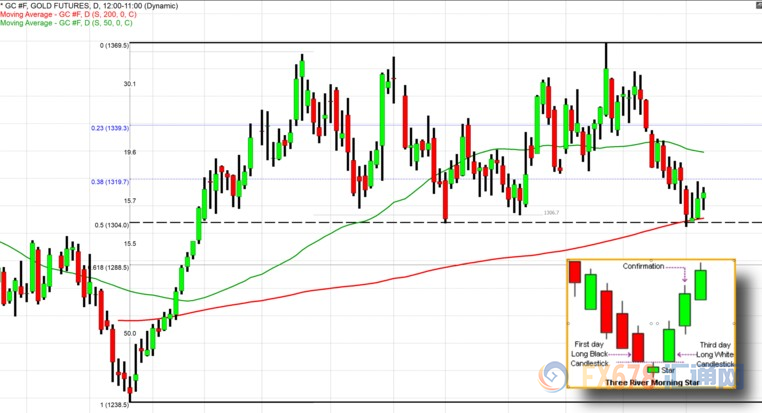Click the green Star legend candle icon
This screenshot has width=762, height=413.
(x=653, y=370)
